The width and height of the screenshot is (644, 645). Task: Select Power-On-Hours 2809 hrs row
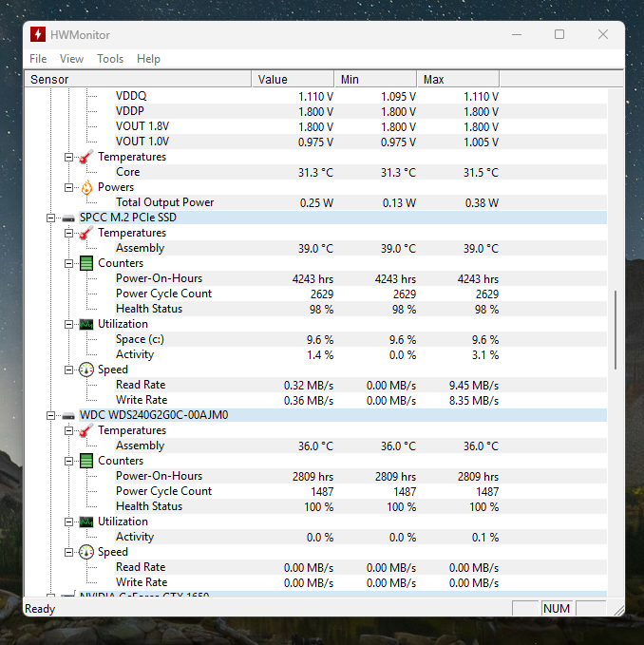[x=361, y=476]
